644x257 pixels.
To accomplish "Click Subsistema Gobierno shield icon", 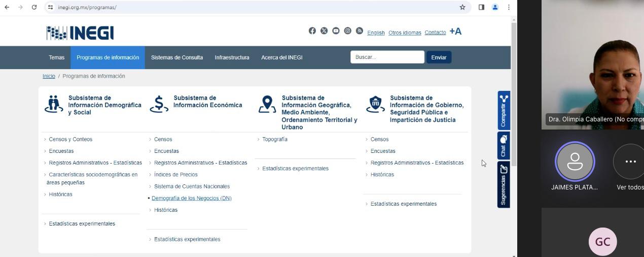I will pyautogui.click(x=375, y=104).
